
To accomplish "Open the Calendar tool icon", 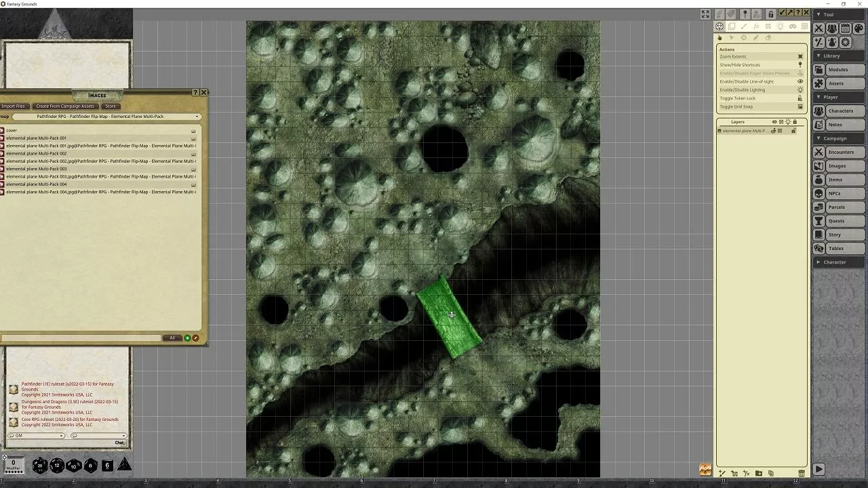I will point(846,28).
